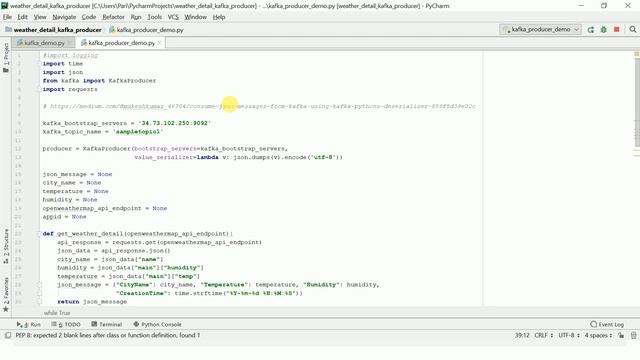Screen dimensions: 640x360
Task: Collapse the json_message dictionary fold marker
Action: click(39, 285)
